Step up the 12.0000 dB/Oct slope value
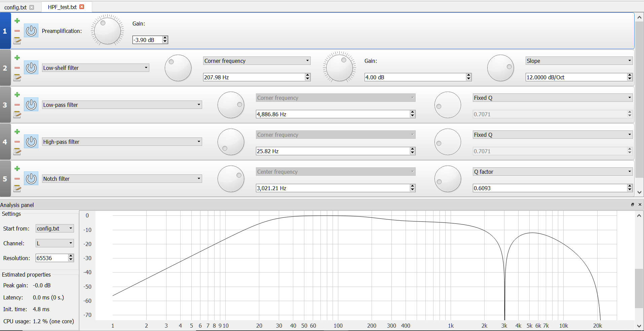Viewport: 644px width, 331px height. (x=630, y=75)
